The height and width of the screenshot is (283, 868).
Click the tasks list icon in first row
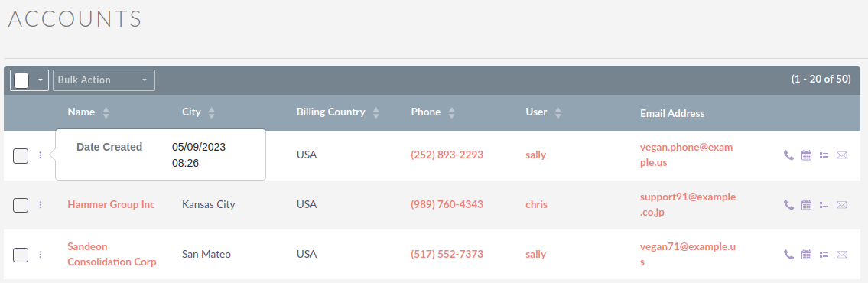tap(824, 155)
